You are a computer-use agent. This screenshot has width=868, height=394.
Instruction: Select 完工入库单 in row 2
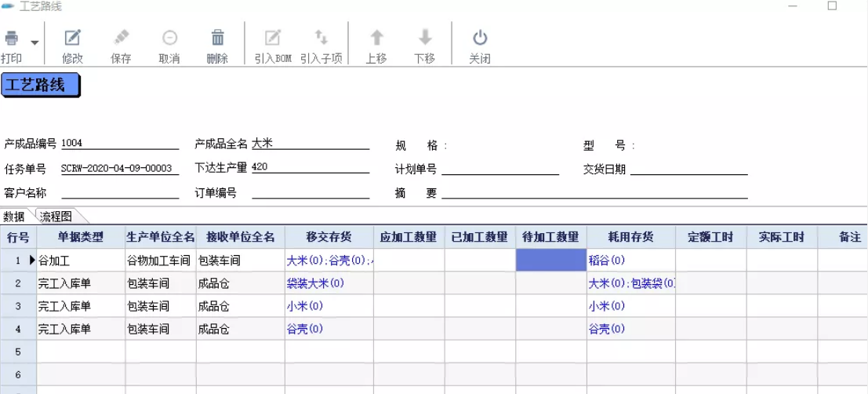pyautogui.click(x=81, y=283)
